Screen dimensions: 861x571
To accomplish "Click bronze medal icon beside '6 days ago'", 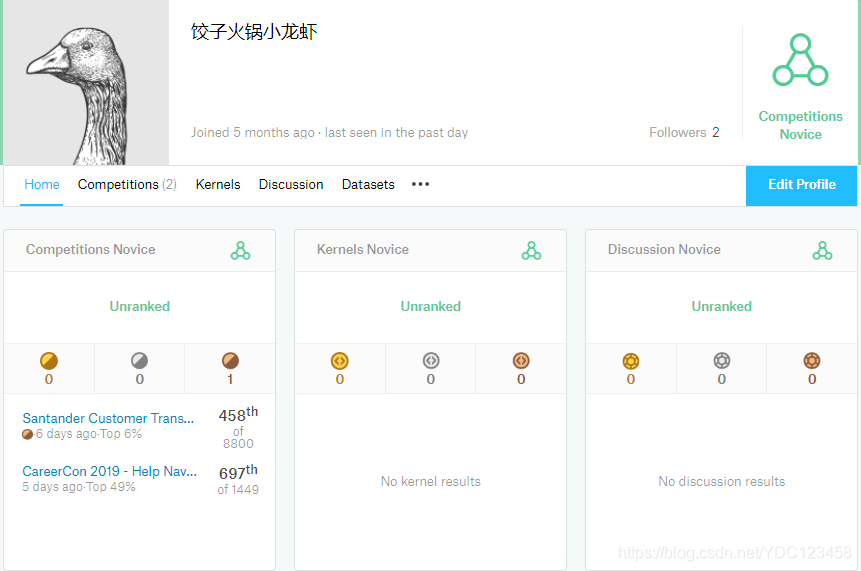I will click(27, 434).
